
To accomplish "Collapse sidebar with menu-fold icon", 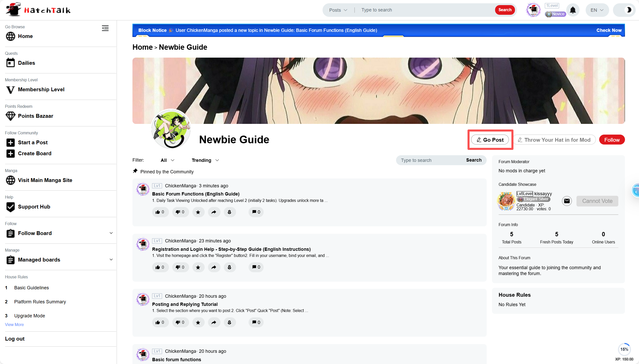I will (x=105, y=28).
